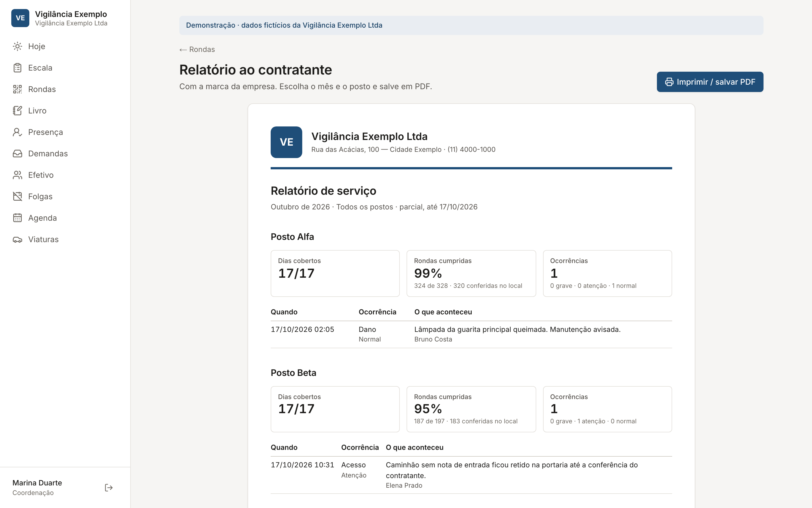Open the Viaturas section
The width and height of the screenshot is (812, 508).
pyautogui.click(x=65, y=240)
